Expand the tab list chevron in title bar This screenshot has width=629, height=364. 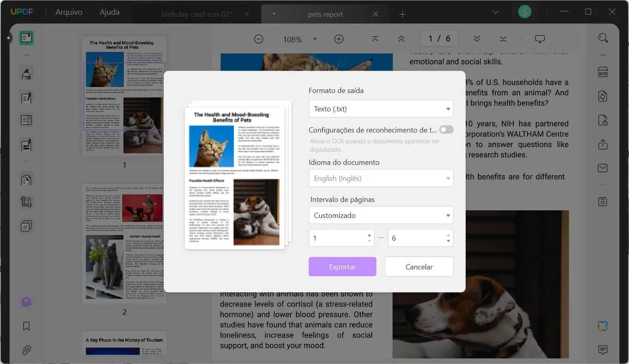pos(496,12)
